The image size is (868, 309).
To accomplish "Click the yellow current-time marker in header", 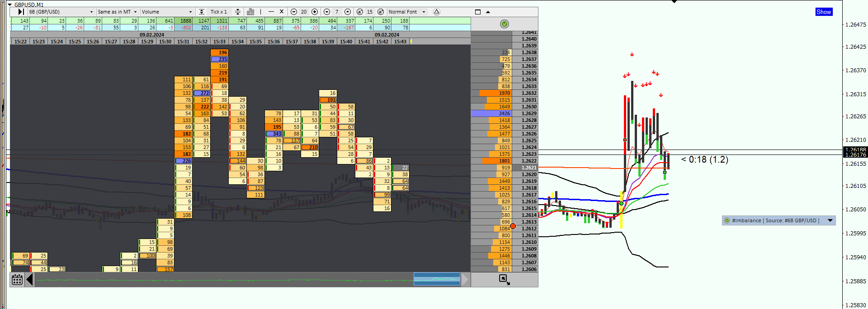I will [x=411, y=42].
